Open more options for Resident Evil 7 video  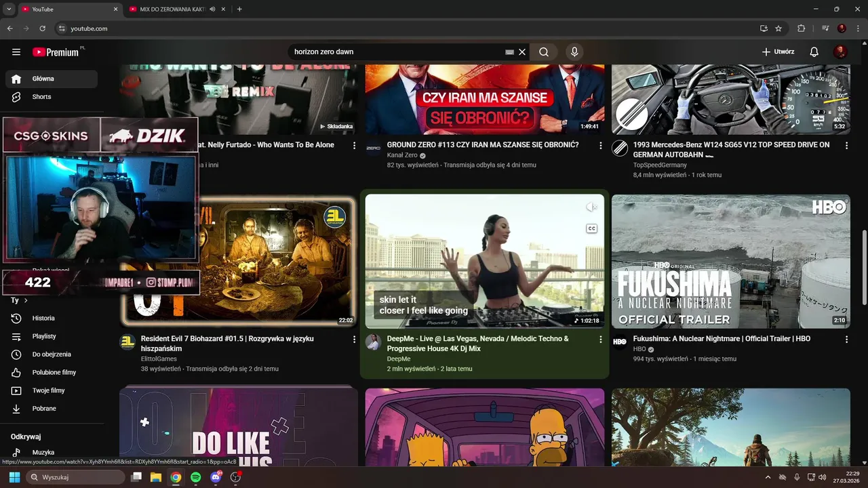tap(353, 339)
